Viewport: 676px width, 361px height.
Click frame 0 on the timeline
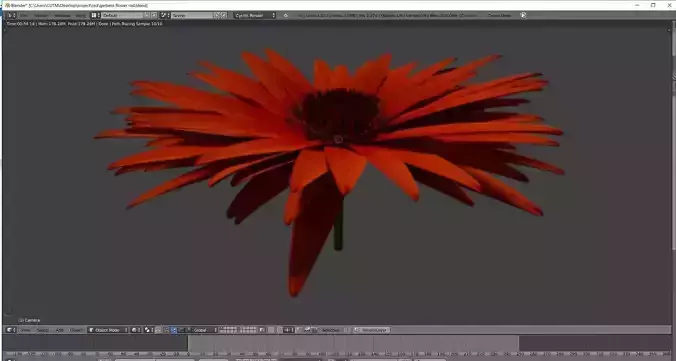pyautogui.click(x=188, y=354)
